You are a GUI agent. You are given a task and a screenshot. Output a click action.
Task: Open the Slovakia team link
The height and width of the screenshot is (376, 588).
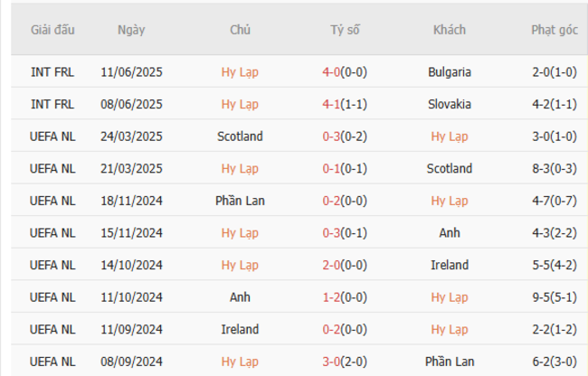450,104
